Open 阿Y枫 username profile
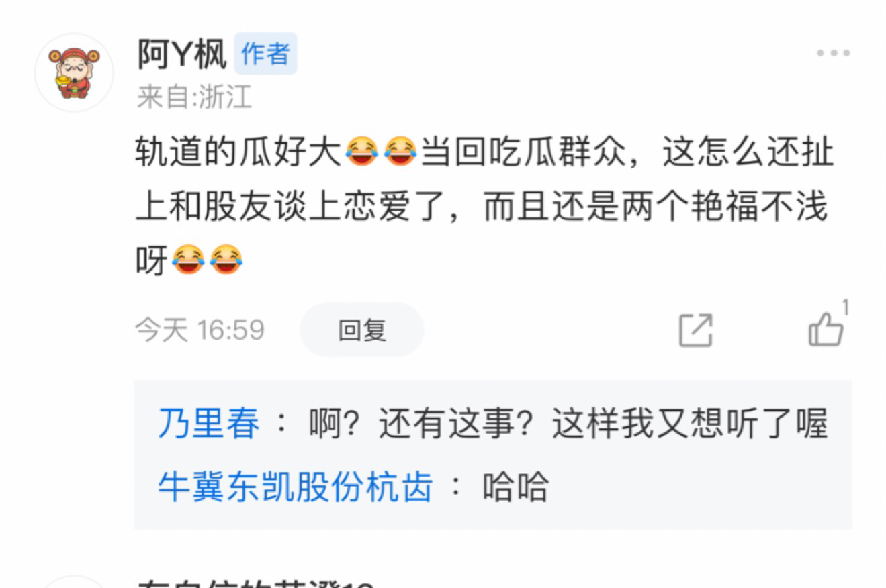This screenshot has height=588, width=886. [x=181, y=54]
